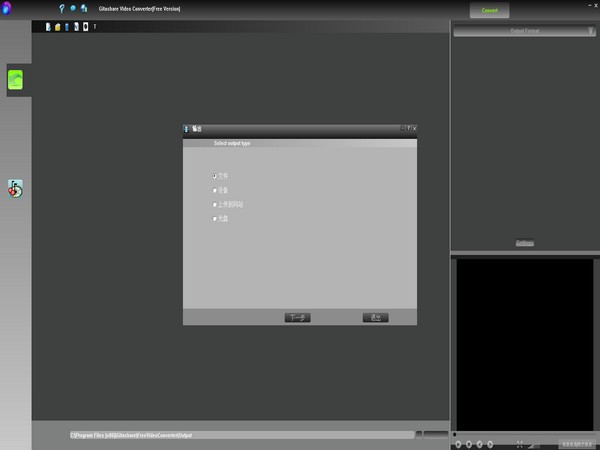Expand the Output Format dropdown
Screen dimensions: 600x450
pos(524,32)
